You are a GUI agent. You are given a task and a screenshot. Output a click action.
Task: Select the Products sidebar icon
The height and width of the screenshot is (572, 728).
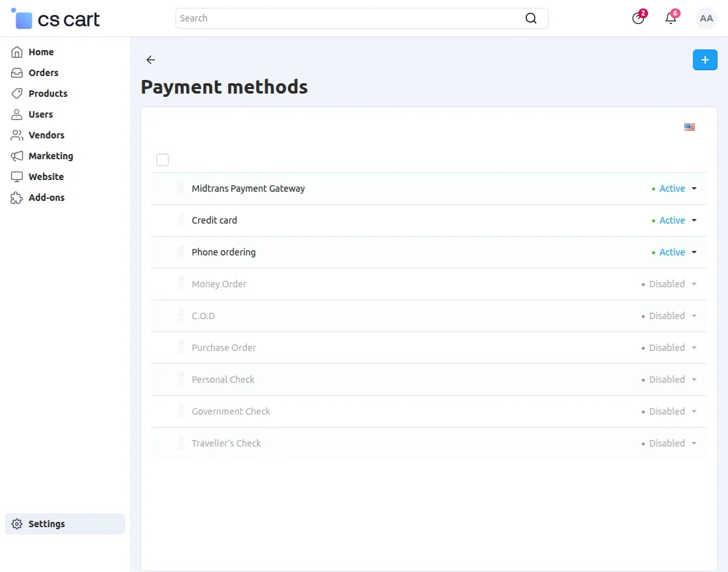click(17, 93)
